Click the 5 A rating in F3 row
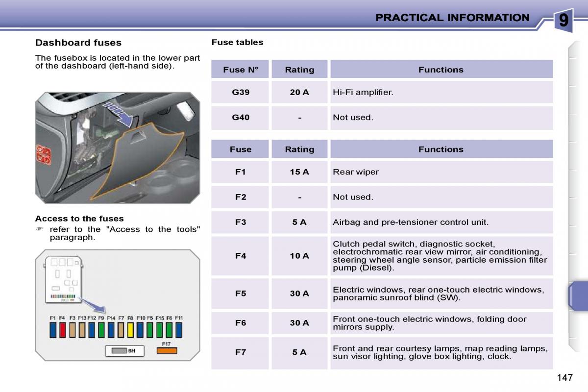Viewport: 588px width, 392px height. (x=299, y=222)
